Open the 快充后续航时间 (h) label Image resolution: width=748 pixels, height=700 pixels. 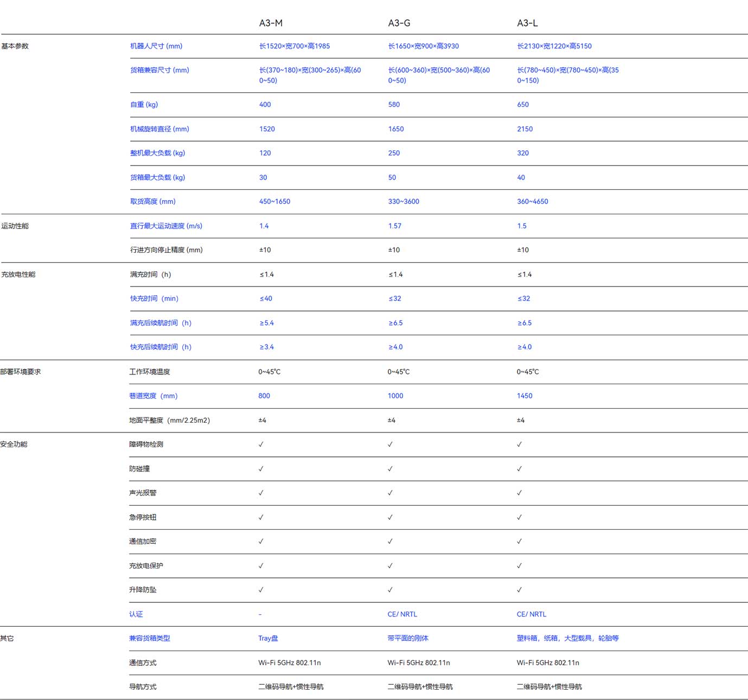161,347
